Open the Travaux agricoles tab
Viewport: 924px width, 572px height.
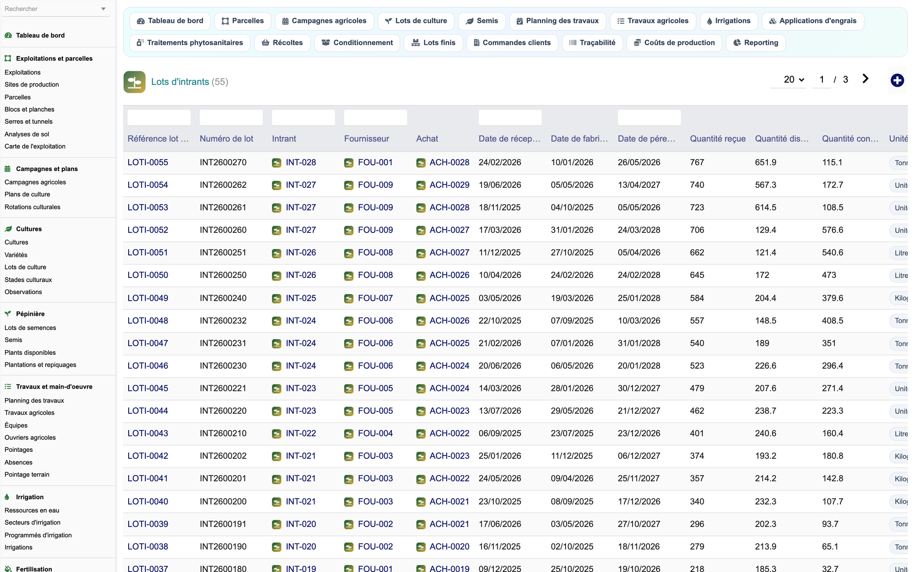tap(653, 21)
